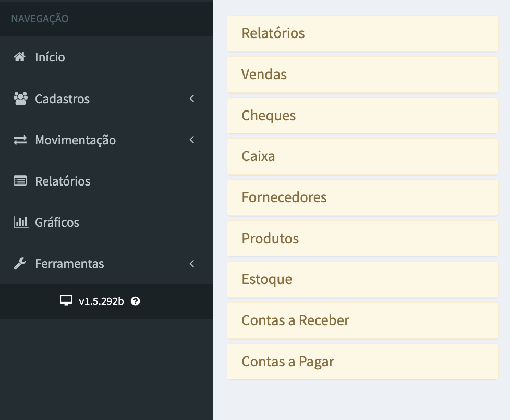
Task: Open the Vendas report panel
Action: point(362,75)
